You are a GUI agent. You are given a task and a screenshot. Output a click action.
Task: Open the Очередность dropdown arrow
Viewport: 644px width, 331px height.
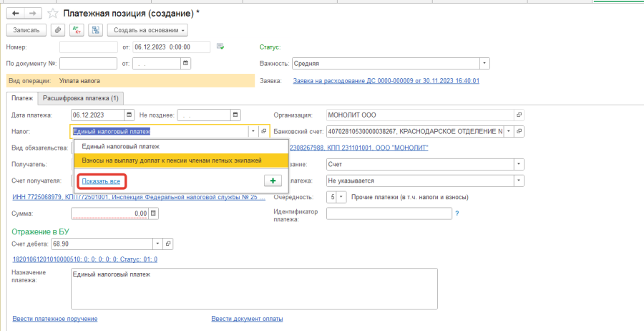[341, 196]
